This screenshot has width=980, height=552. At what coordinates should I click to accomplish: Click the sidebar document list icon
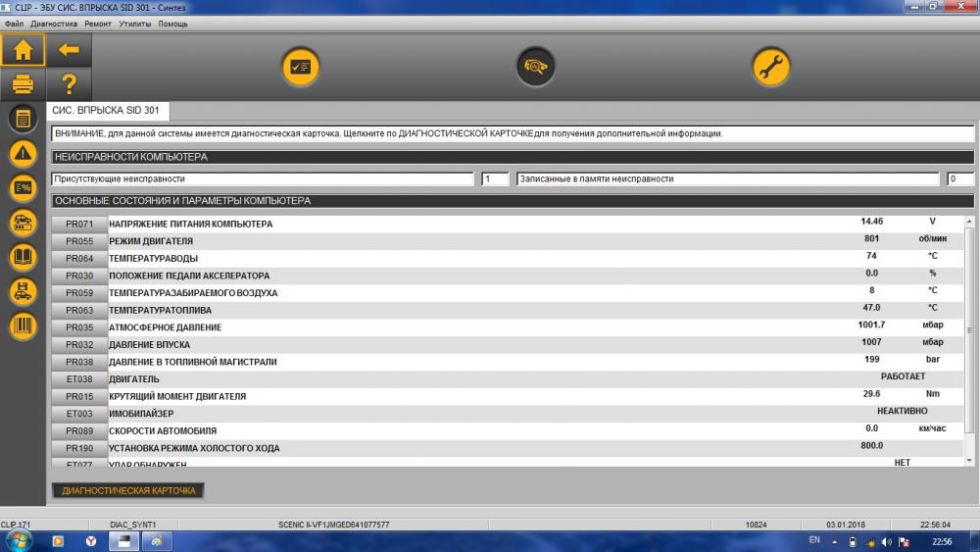click(x=24, y=119)
